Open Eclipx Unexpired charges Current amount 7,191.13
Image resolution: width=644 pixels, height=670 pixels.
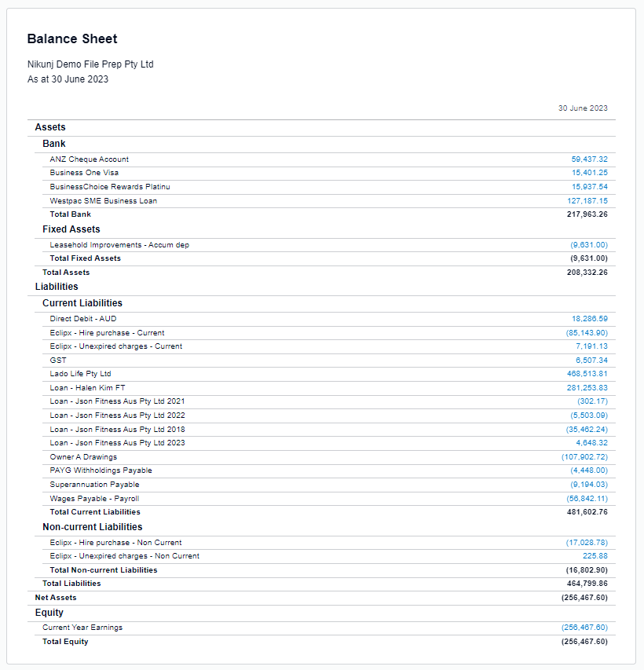pos(591,346)
